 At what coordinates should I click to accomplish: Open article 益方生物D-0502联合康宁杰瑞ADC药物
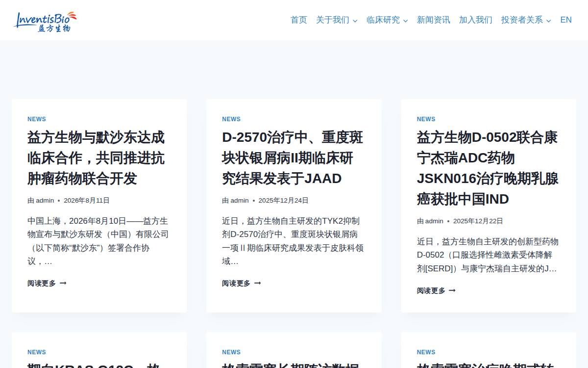pos(488,168)
